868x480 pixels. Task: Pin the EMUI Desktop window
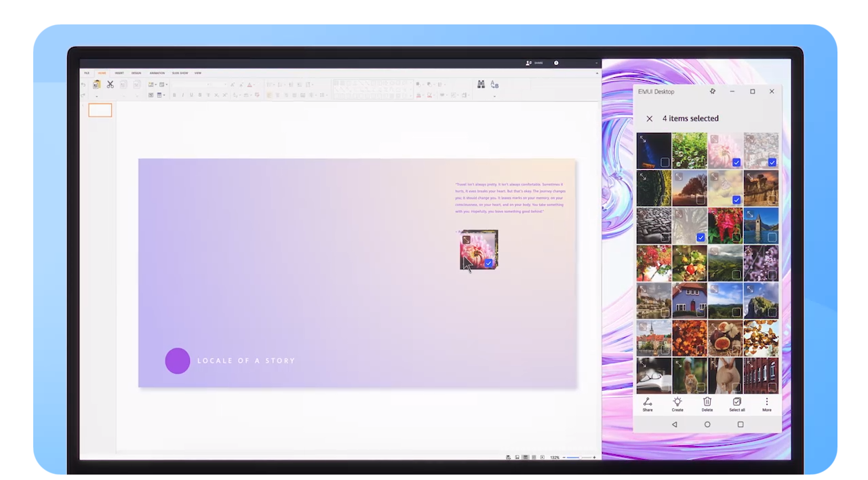coord(712,92)
